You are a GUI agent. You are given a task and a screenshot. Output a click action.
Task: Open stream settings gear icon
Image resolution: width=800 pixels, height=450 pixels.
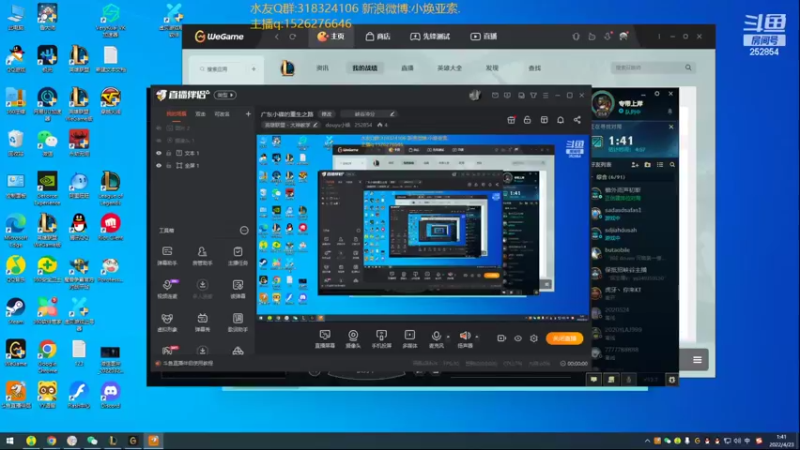tap(534, 338)
